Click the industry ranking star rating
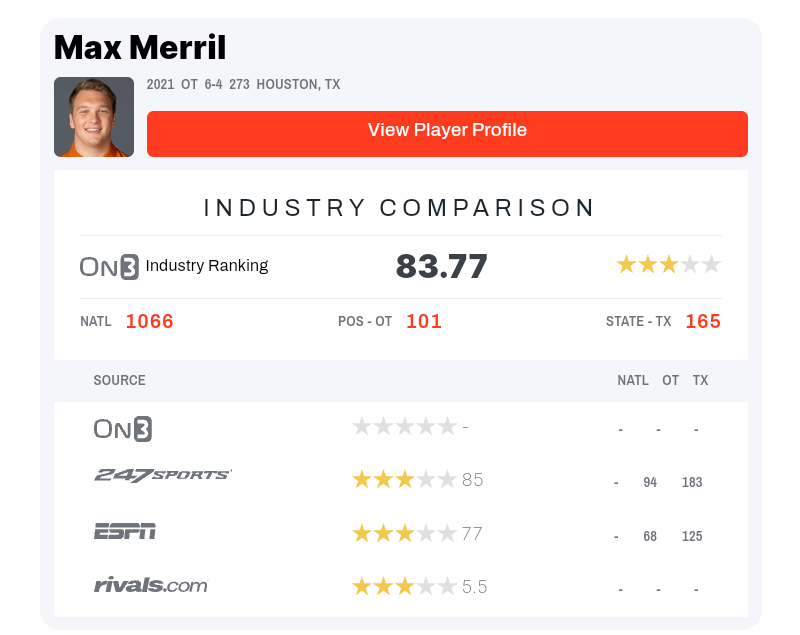 [668, 265]
